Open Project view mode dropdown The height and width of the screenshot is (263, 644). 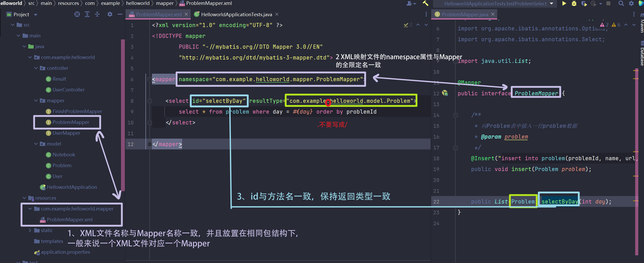pyautogui.click(x=36, y=15)
